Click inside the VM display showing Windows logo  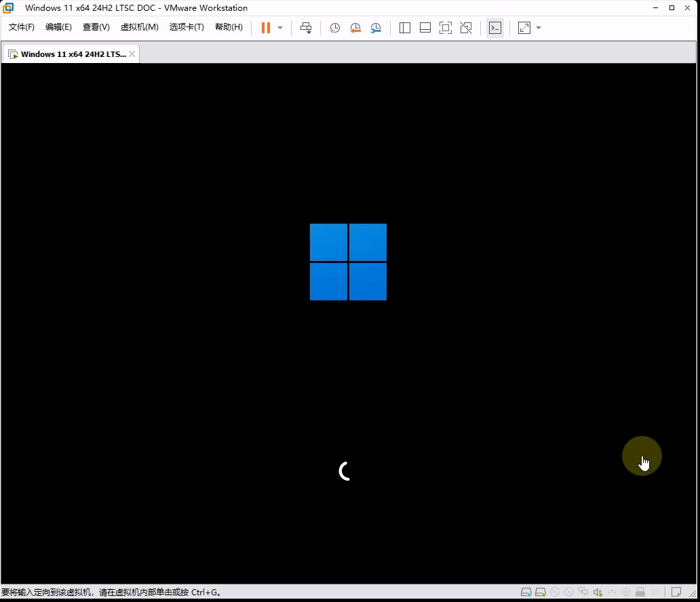point(348,323)
